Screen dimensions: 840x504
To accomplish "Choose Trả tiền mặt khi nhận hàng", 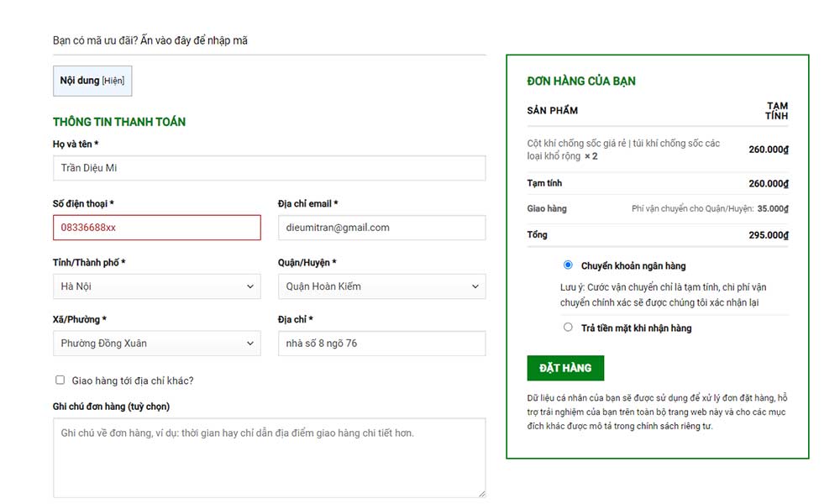I will pos(568,327).
